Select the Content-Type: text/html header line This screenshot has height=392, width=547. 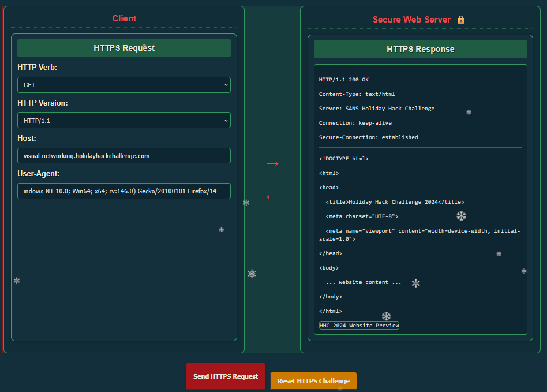(357, 94)
